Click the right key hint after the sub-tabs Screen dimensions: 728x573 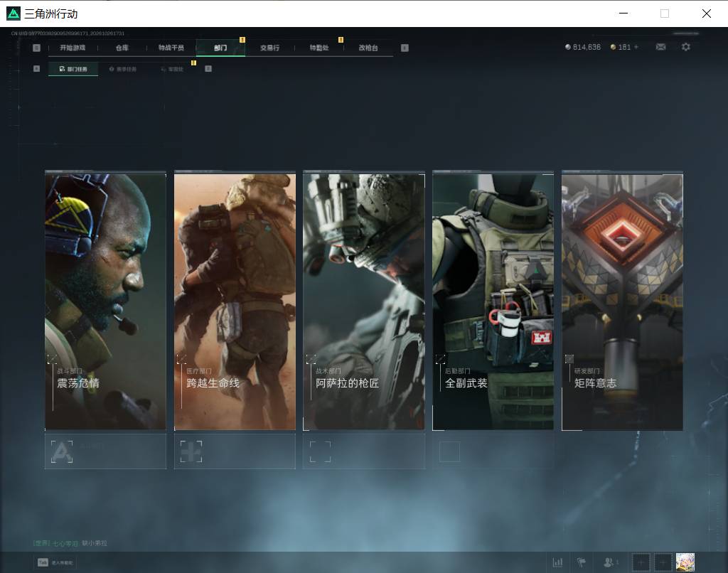(x=208, y=69)
